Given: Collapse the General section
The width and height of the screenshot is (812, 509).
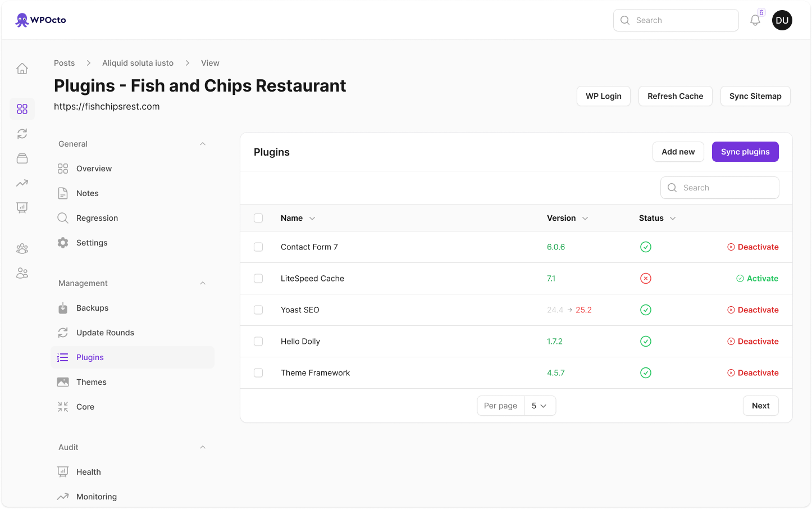Looking at the screenshot, I should (203, 144).
